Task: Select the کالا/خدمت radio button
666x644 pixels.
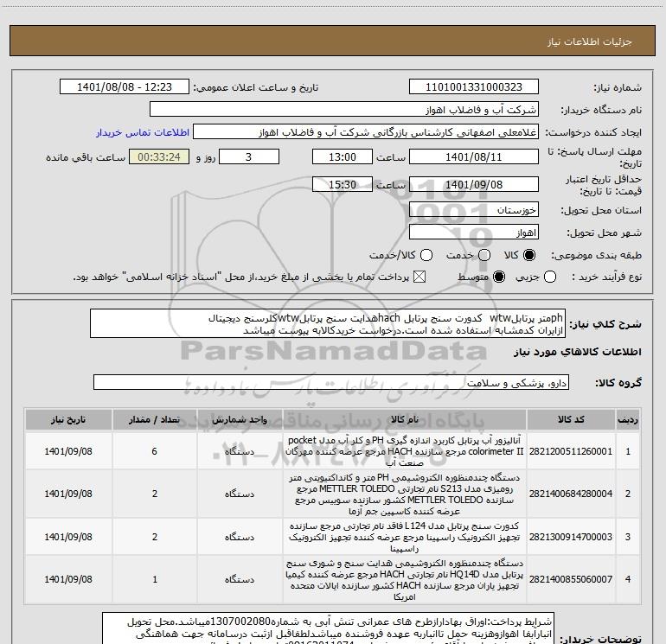Action: pos(426,255)
